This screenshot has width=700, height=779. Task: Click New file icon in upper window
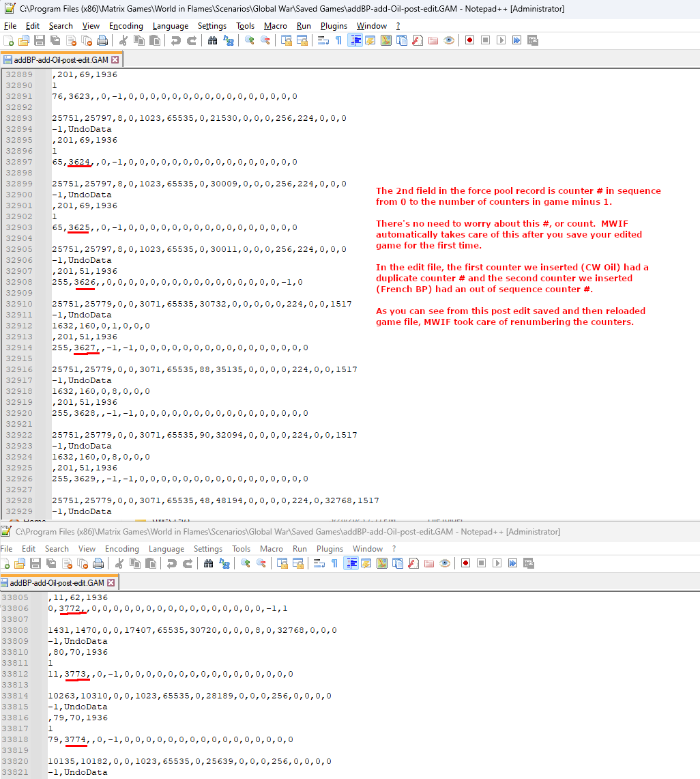8,41
